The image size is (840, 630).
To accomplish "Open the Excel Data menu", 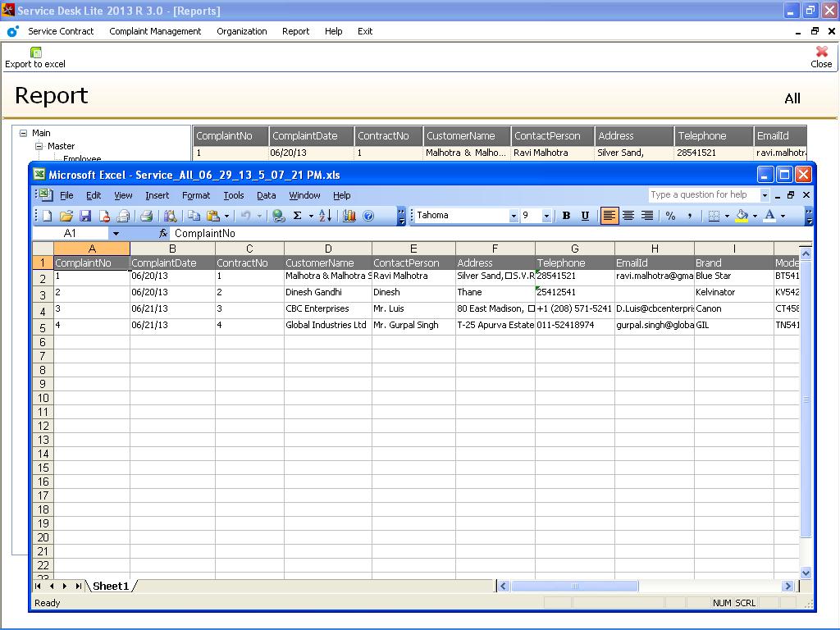I will click(267, 195).
